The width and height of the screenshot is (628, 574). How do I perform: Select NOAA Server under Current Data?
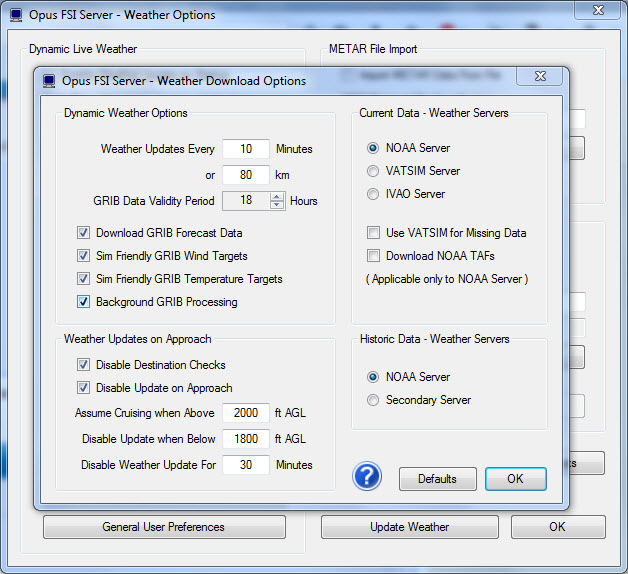[373, 148]
